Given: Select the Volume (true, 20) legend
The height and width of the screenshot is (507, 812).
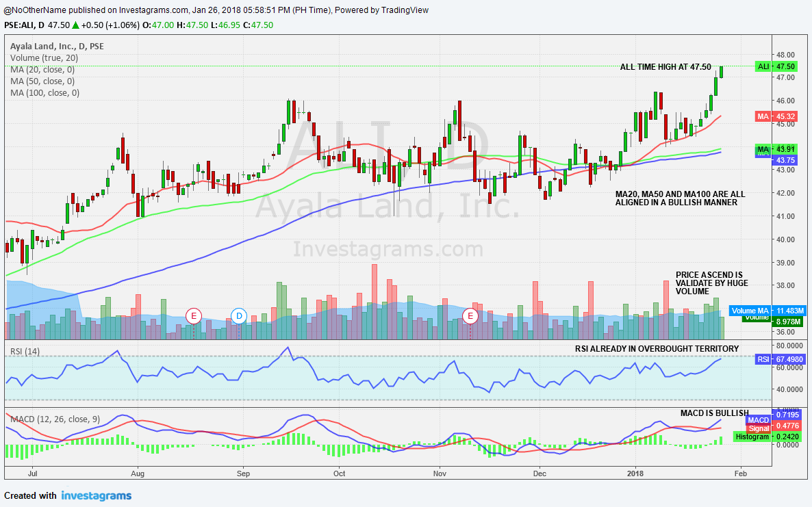Looking at the screenshot, I should point(44,58).
